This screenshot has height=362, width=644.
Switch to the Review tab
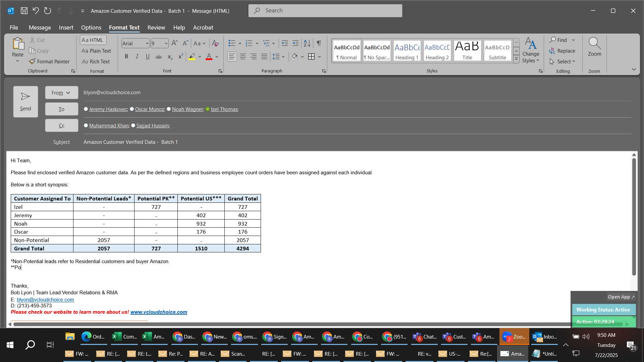[156, 27]
